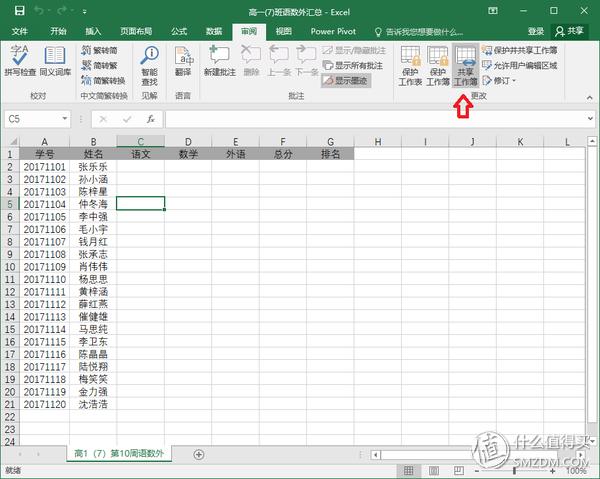The width and height of the screenshot is (600, 479).
Task: Click 保护工作表 protect sheet
Action: pos(410,66)
